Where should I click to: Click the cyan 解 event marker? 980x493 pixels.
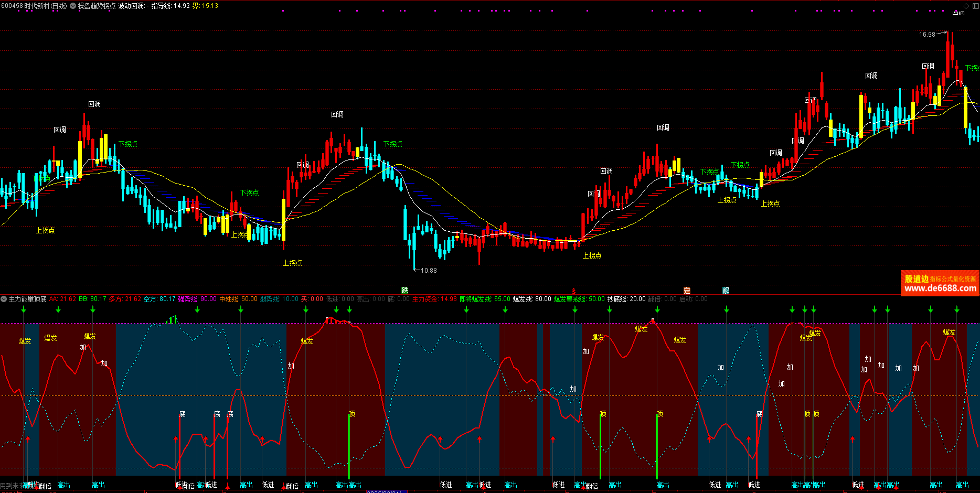(726, 290)
